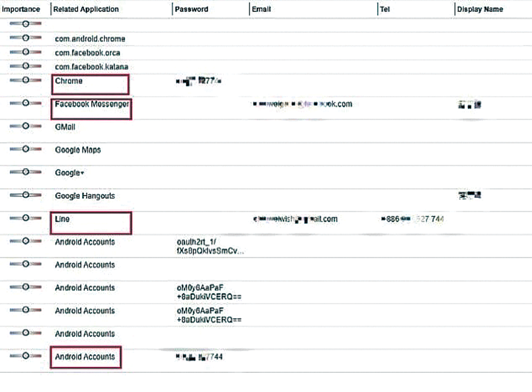Select the Chrome application name
Viewport: 532px width, 392px height.
(69, 81)
